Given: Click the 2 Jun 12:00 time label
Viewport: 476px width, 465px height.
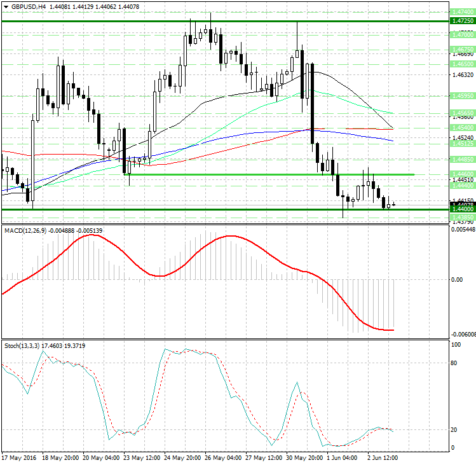Looking at the screenshot, I should [x=383, y=458].
